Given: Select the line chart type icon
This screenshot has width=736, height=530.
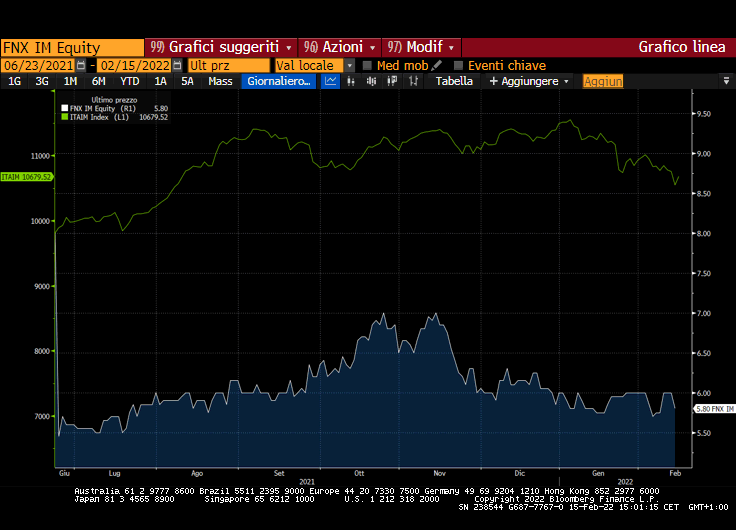Looking at the screenshot, I should coord(331,81).
